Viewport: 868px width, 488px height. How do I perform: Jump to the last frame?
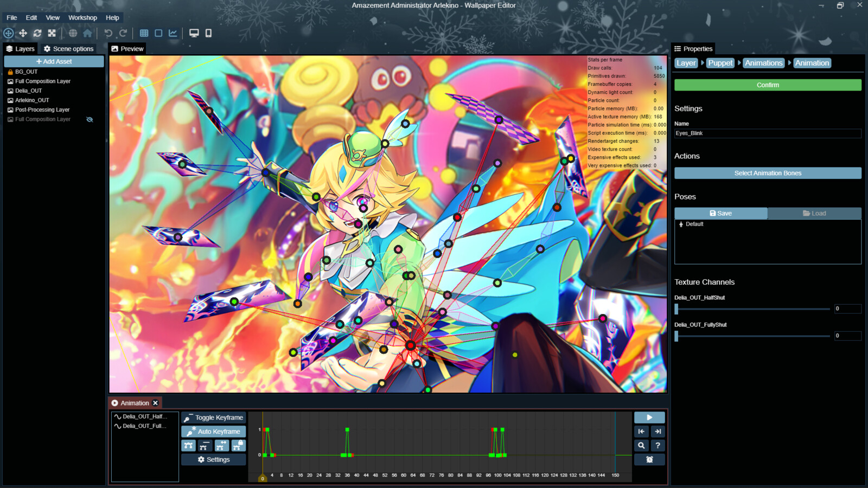(x=658, y=432)
